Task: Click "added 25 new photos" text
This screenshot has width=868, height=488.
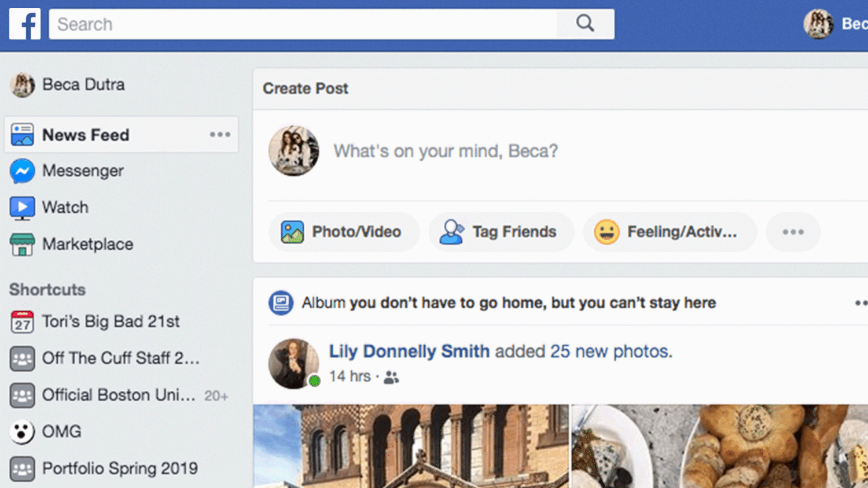Action: tap(583, 352)
